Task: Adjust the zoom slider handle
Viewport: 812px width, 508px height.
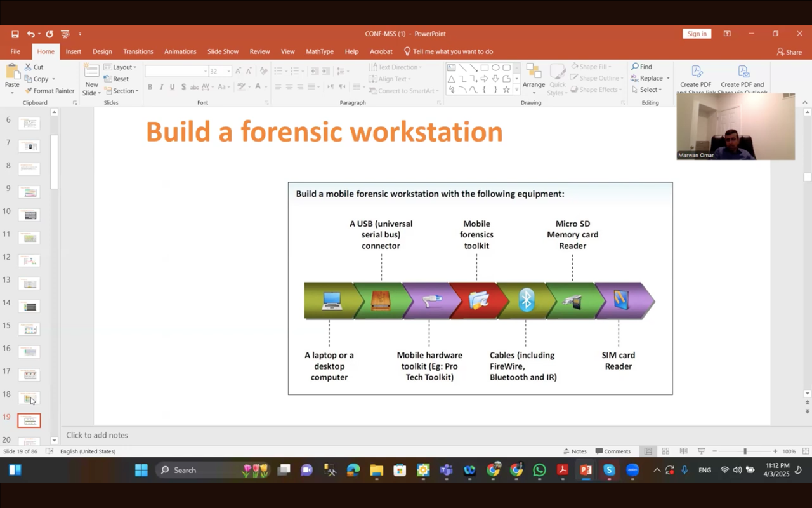Action: 745,451
